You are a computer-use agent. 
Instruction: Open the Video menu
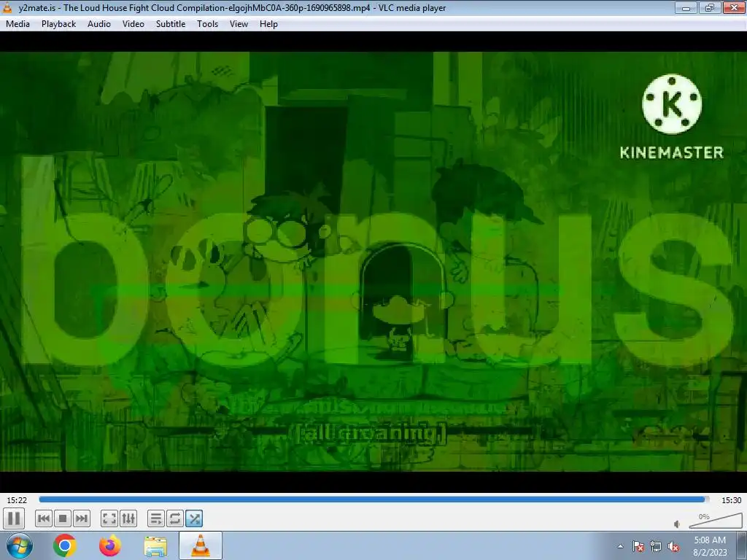[133, 24]
